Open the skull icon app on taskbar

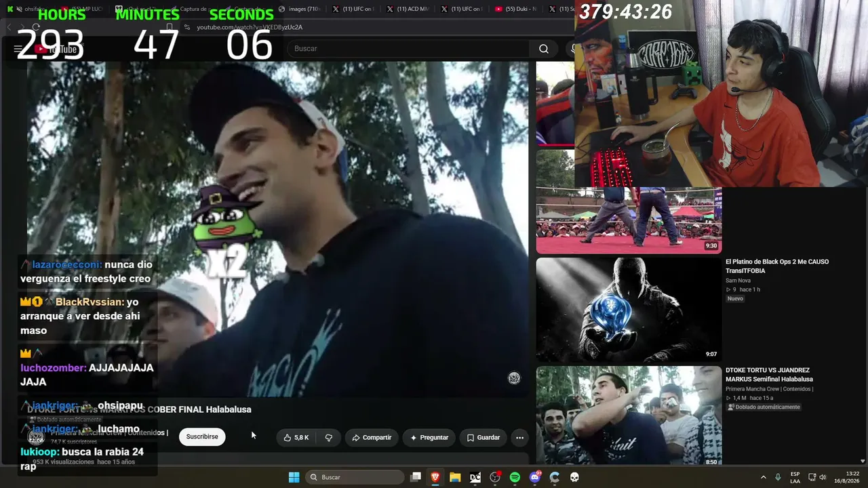tap(574, 477)
